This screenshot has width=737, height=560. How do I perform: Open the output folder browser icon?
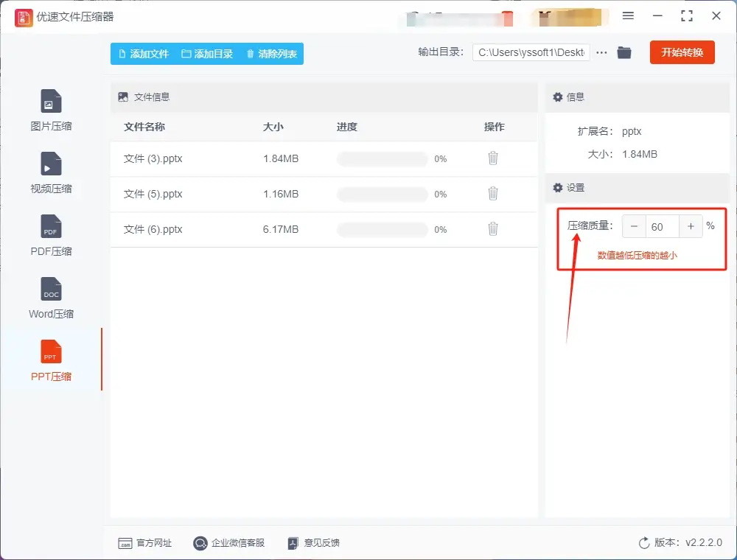[x=624, y=52]
